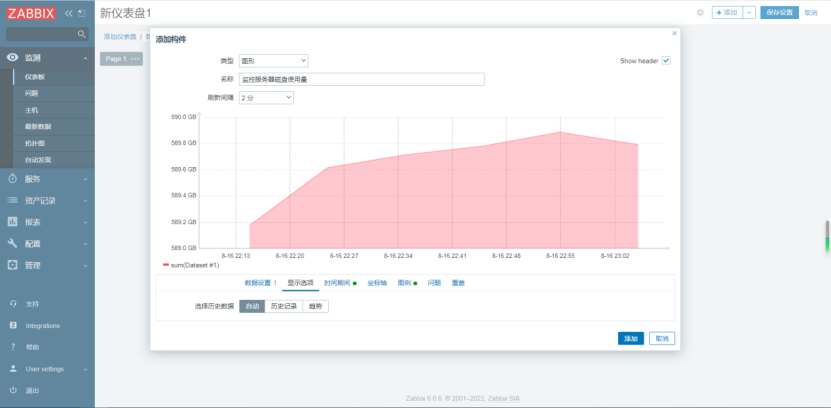
Task: Select 历史记录 history data option
Action: click(284, 306)
